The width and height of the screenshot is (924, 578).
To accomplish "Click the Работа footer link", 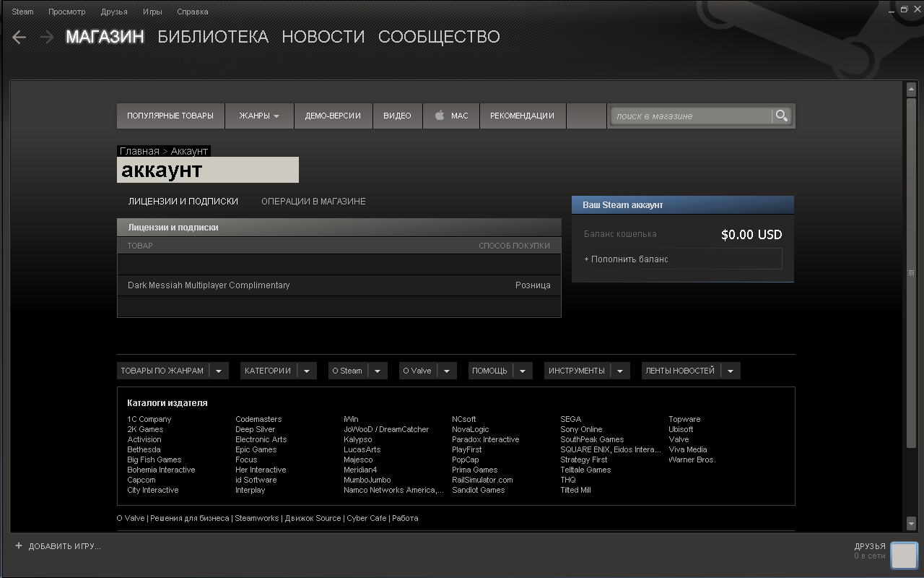I will pos(405,518).
